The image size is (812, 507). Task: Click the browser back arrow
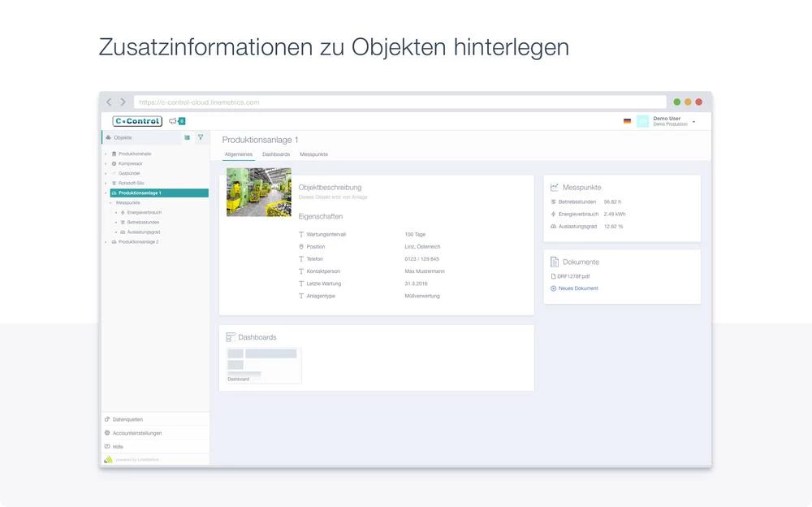pos(110,102)
